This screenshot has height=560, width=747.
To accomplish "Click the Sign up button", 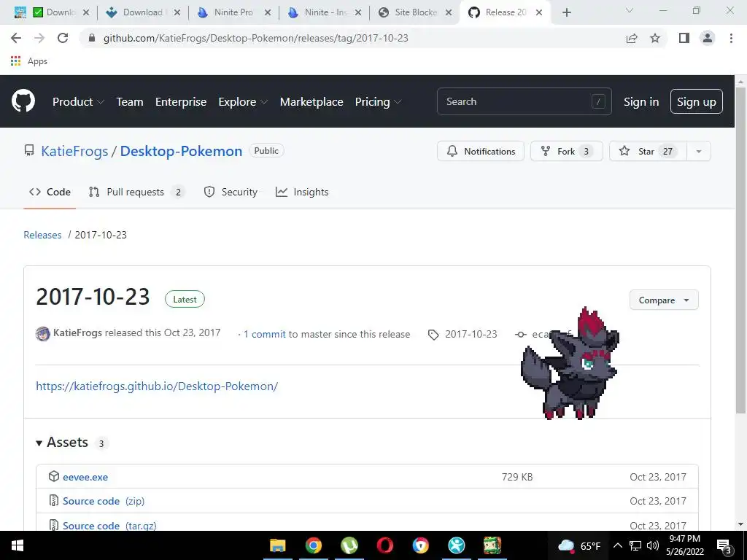I will [697, 101].
